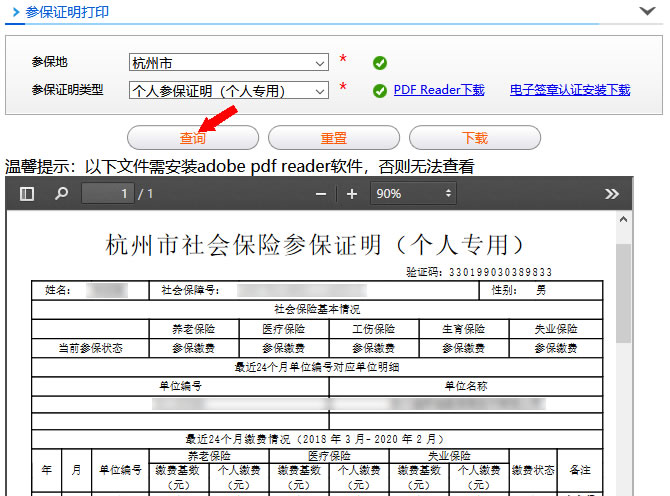Click the 参保证明打印 section title
This screenshot has width=670, height=496.
[x=67, y=12]
